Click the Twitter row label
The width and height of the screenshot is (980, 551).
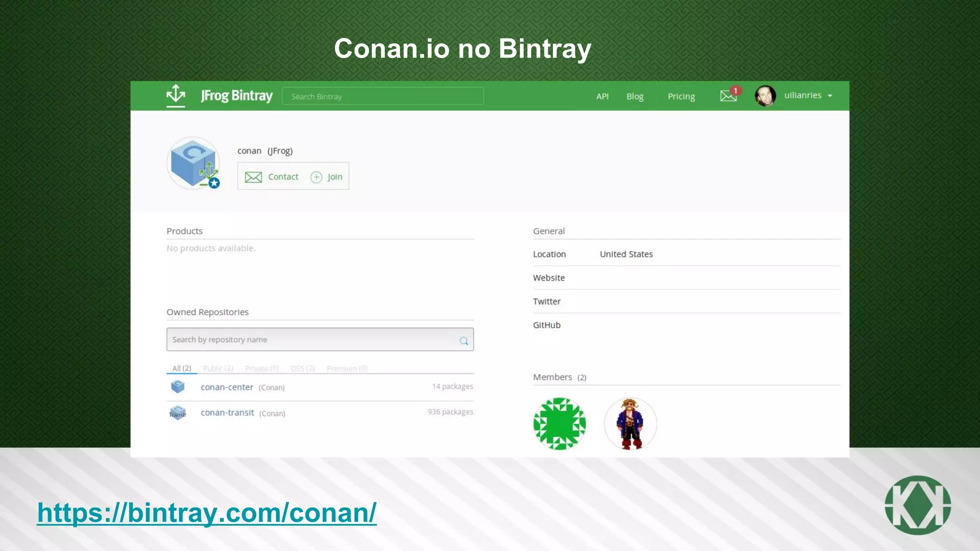pyautogui.click(x=547, y=301)
